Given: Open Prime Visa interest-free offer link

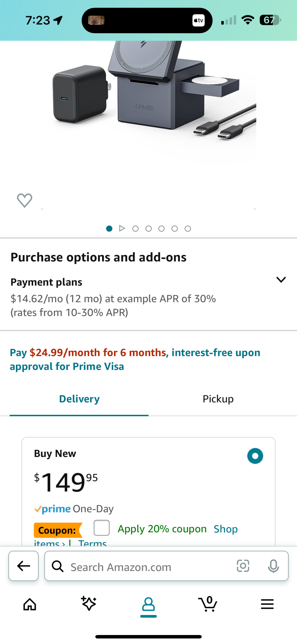Looking at the screenshot, I should tap(135, 359).
